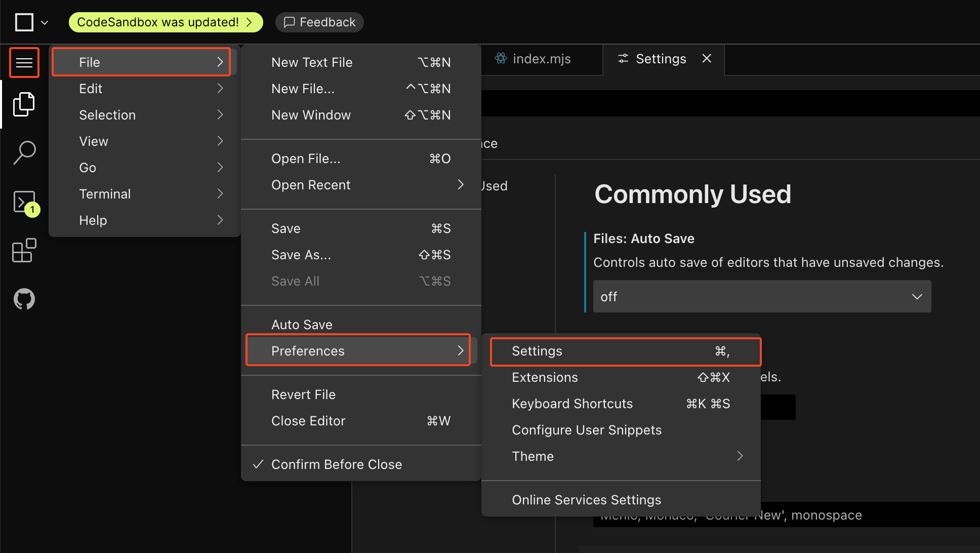Choose New File... entry

point(361,89)
